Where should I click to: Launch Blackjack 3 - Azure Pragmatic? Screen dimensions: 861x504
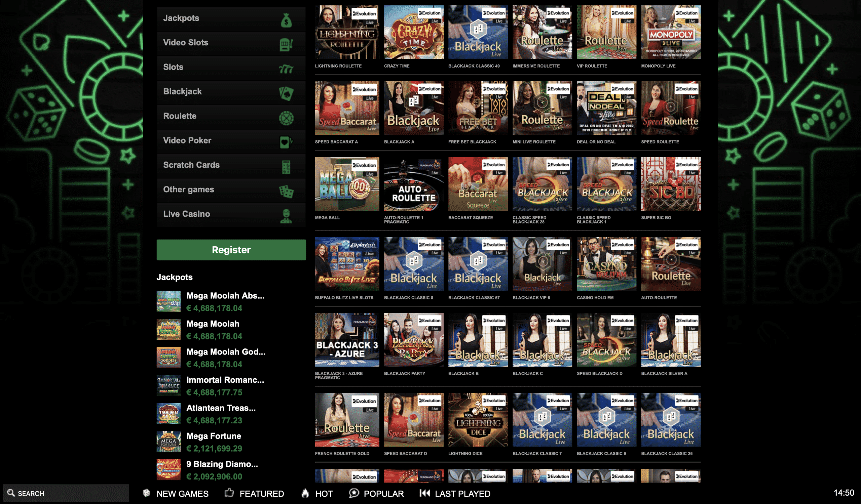(347, 339)
